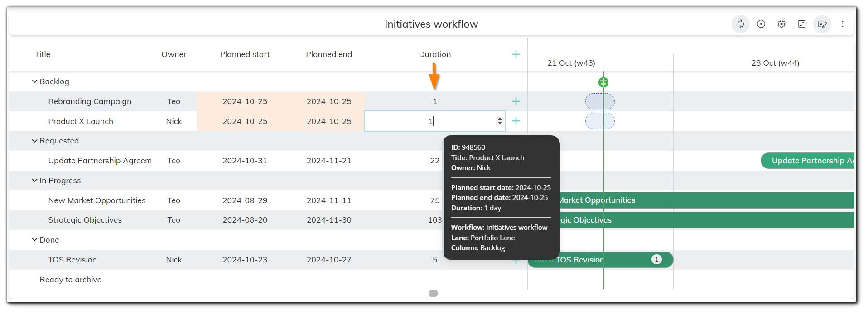Click the Duration column header
Viewport: 868px width, 314px height.
(x=434, y=54)
